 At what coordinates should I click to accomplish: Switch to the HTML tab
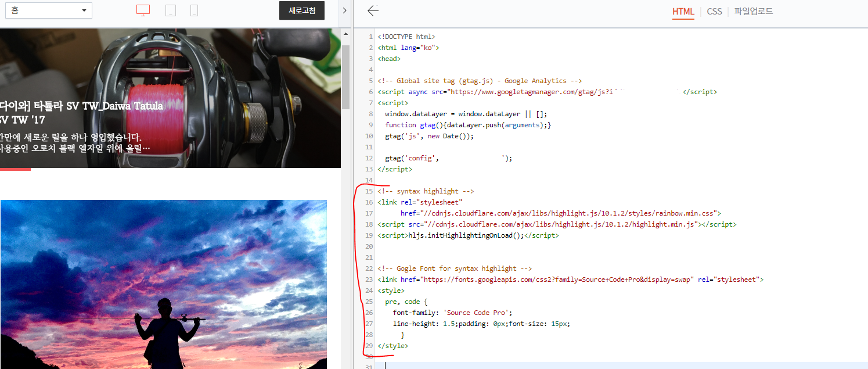click(683, 12)
